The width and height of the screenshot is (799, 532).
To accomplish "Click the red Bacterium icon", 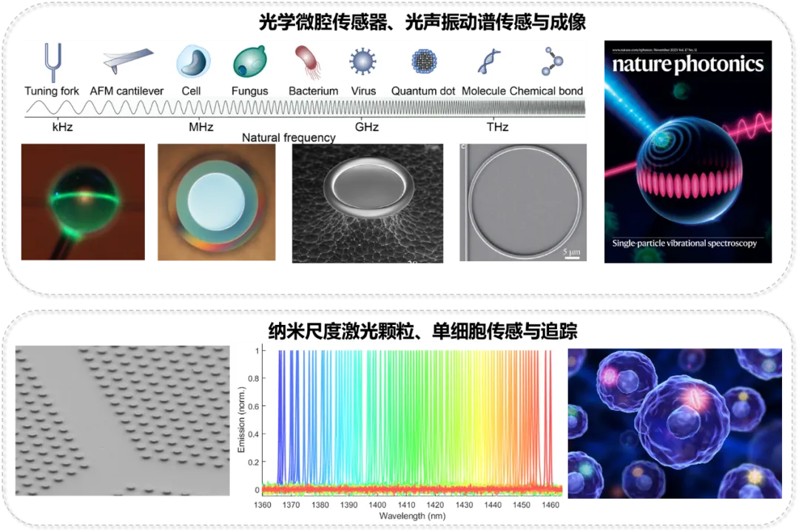I will [x=307, y=63].
